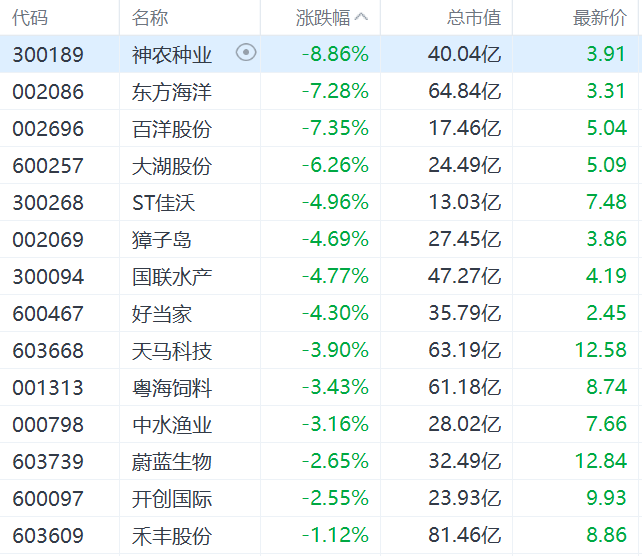642x556 pixels.
Task: Click market cap 17.46亿
Action: (464, 128)
